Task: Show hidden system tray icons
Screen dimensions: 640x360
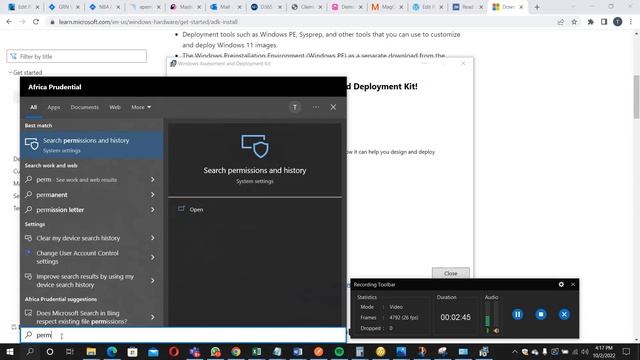Action: point(515,351)
